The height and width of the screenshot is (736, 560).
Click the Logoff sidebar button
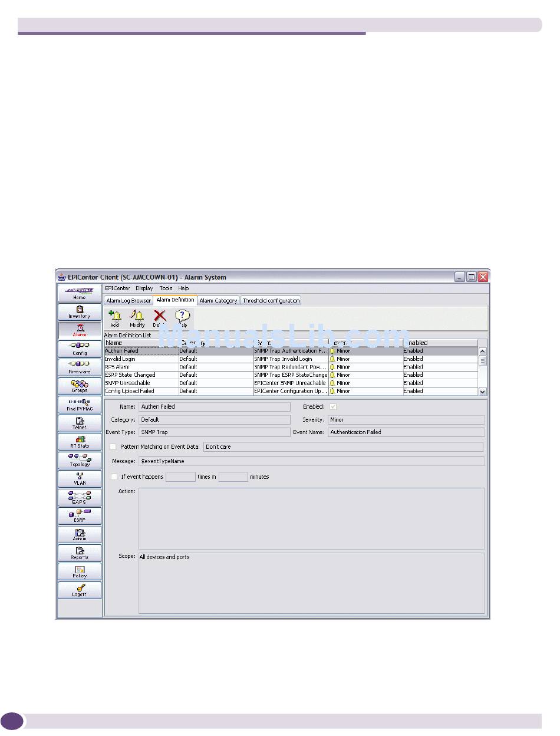[x=80, y=590]
